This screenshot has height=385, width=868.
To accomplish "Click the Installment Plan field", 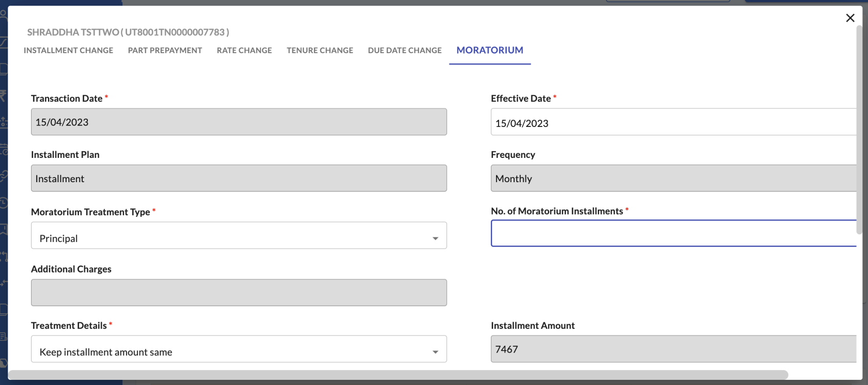I will (239, 178).
